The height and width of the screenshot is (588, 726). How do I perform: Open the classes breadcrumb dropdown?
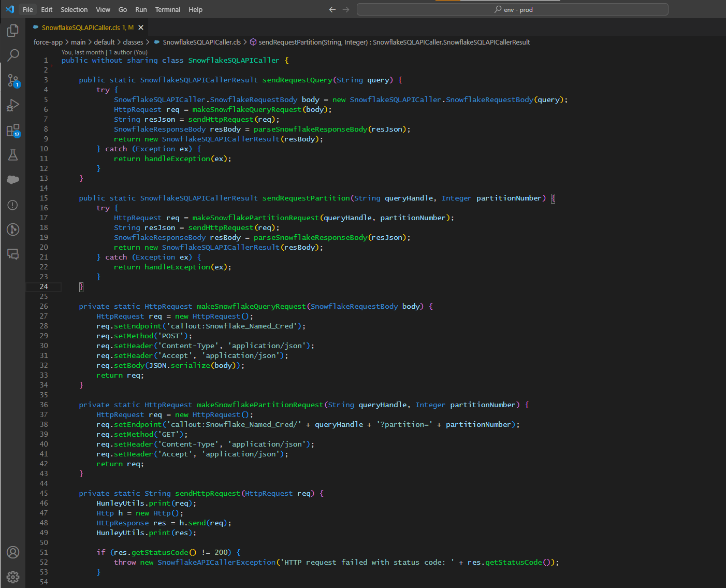point(133,42)
